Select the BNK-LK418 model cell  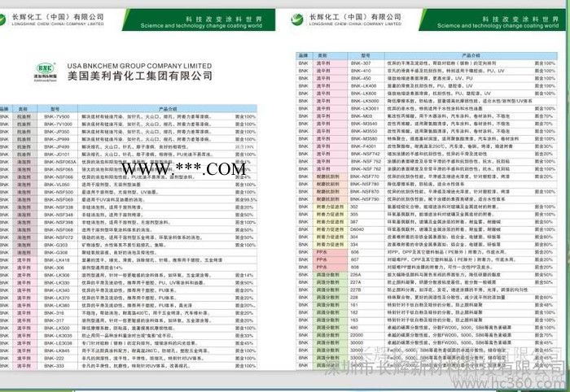pos(57,260)
